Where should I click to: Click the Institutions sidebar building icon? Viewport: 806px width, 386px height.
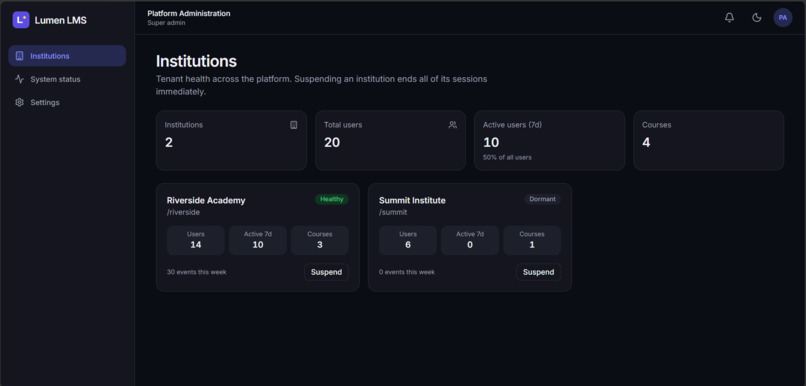click(x=20, y=56)
